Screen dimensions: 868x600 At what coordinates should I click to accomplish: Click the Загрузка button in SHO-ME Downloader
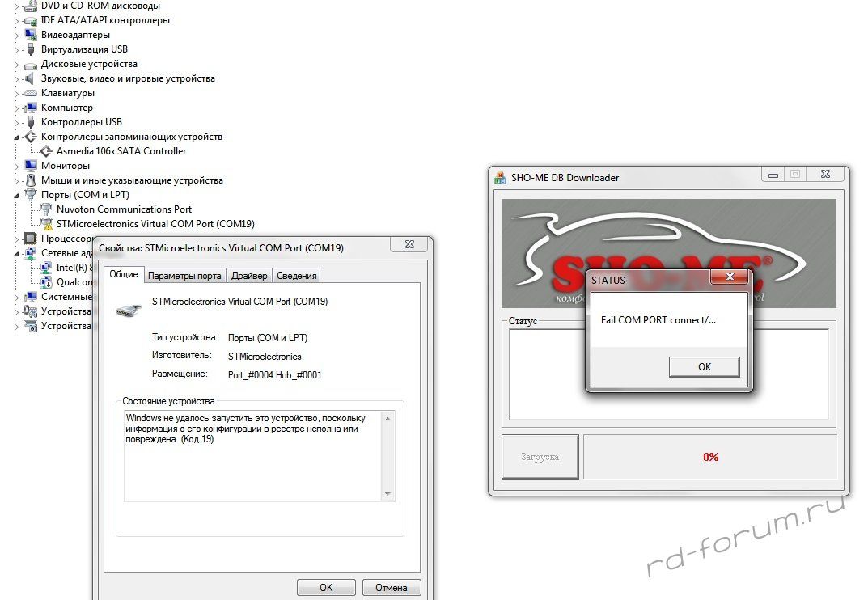[540, 457]
